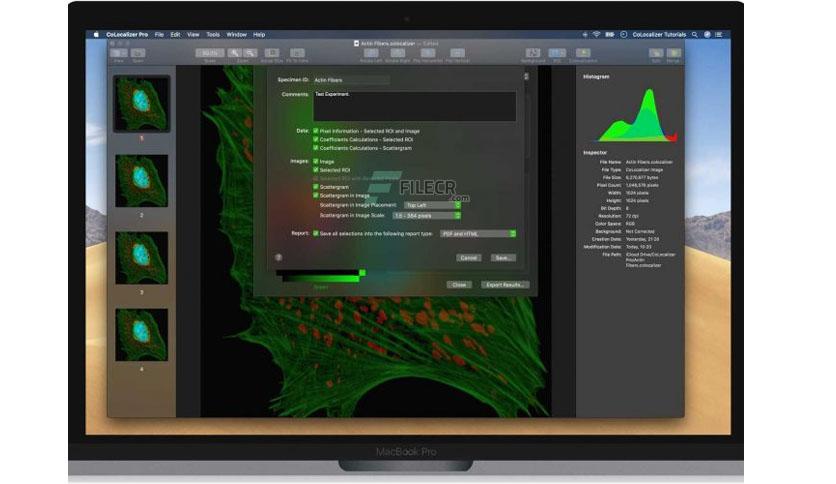
Task: Open the File menu
Action: point(159,35)
